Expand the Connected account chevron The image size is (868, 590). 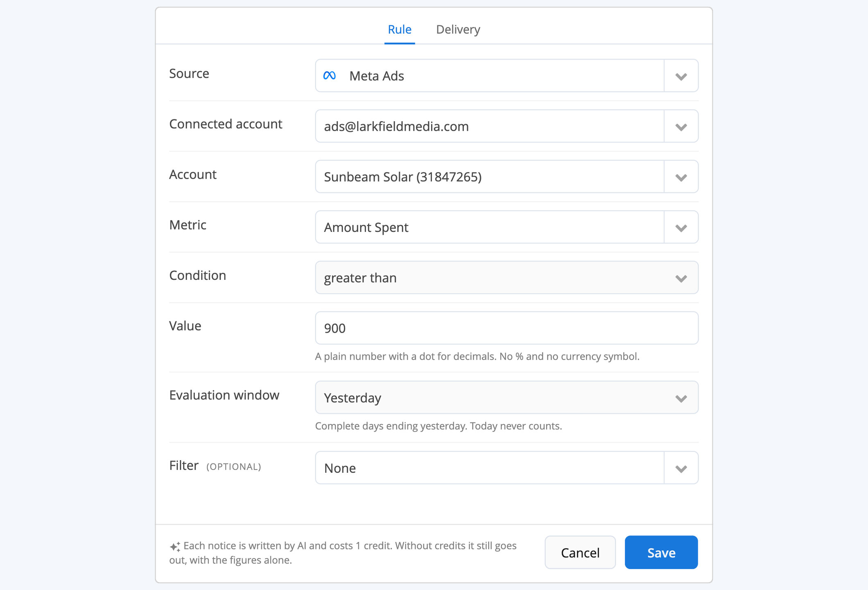[681, 126]
